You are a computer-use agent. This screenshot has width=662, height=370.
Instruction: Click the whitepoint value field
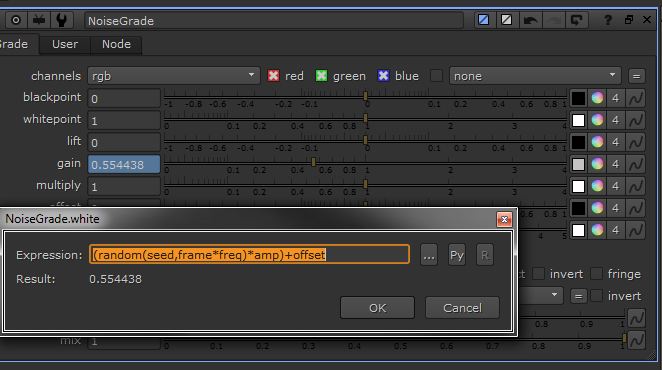point(124,120)
